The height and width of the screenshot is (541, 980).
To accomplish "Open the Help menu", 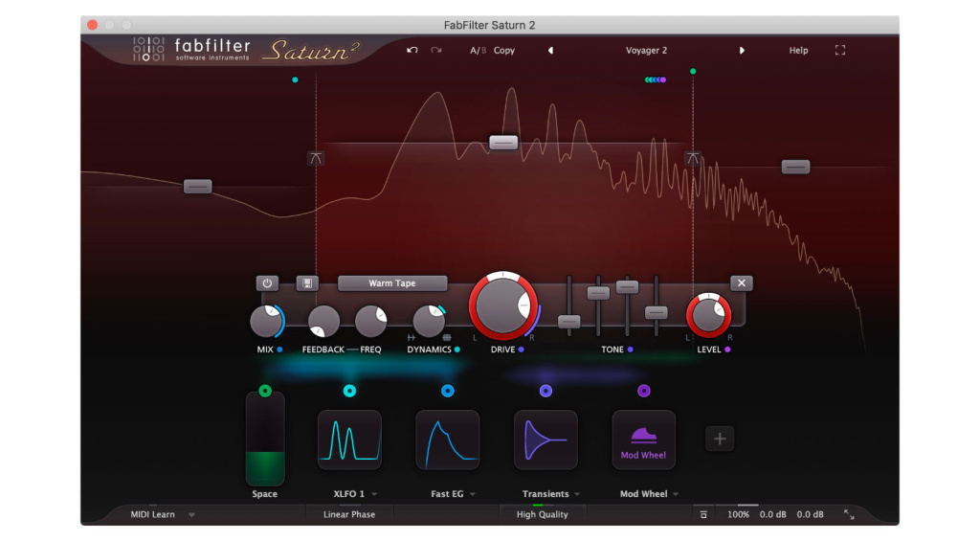I will (x=798, y=51).
